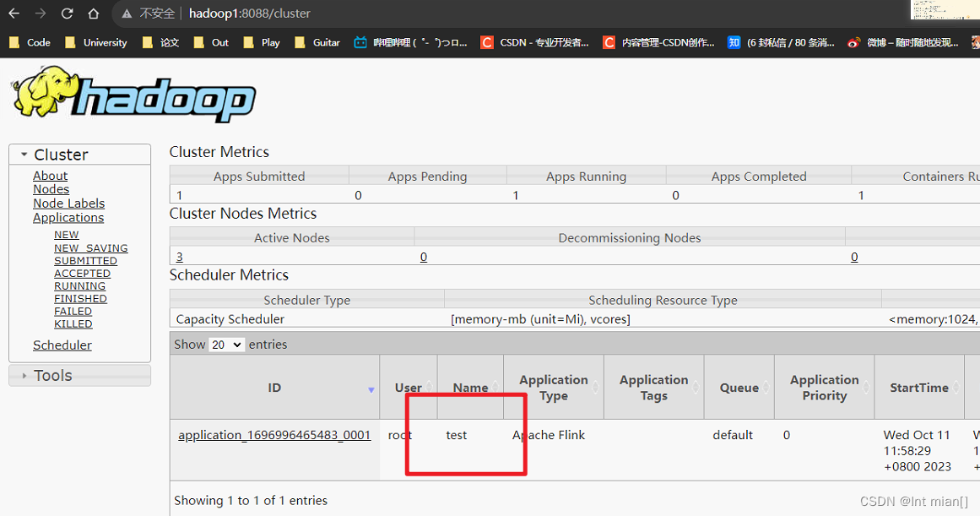Sort by Application Type header
This screenshot has height=516, width=980.
click(554, 388)
